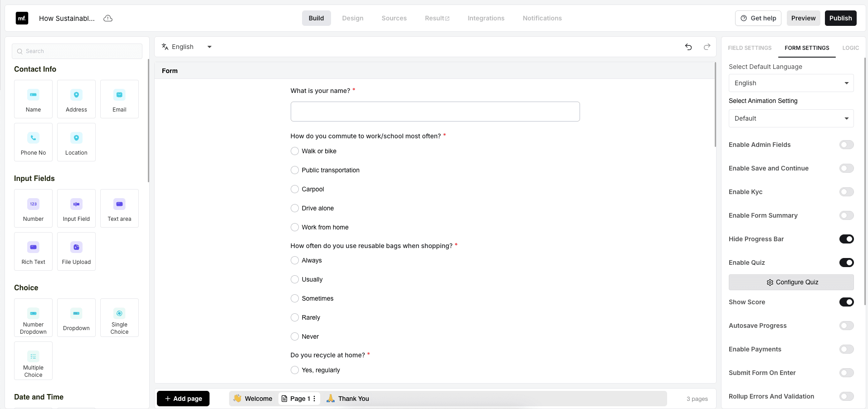Insert an Email field

click(x=119, y=99)
